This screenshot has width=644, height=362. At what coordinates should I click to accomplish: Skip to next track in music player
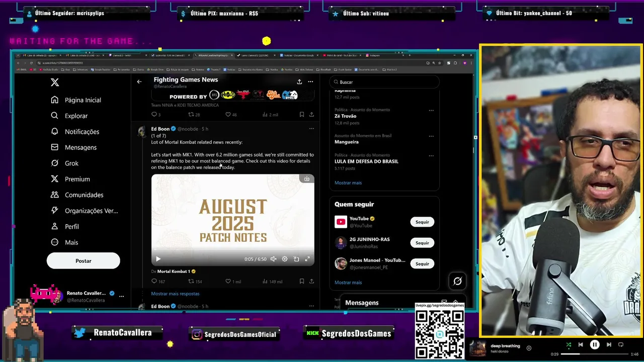pos(609,345)
